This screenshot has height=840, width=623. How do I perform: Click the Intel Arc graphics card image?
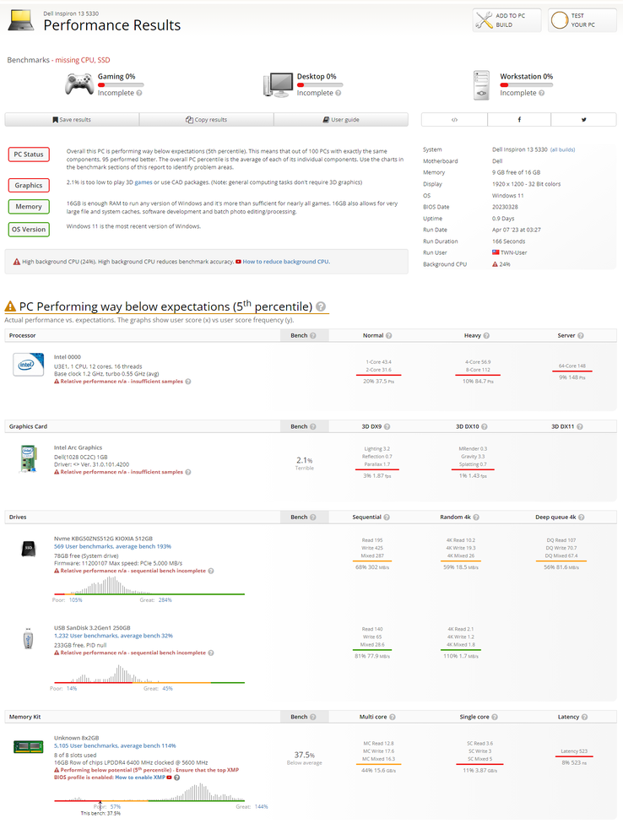29,459
